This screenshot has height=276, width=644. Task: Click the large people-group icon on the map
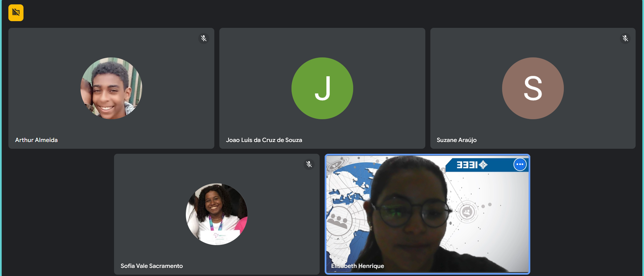coord(339,222)
